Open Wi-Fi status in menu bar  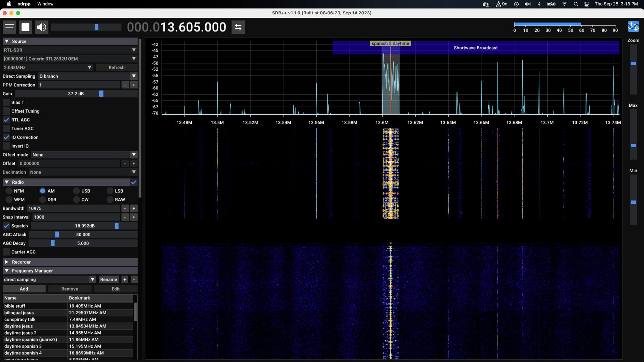point(564,4)
